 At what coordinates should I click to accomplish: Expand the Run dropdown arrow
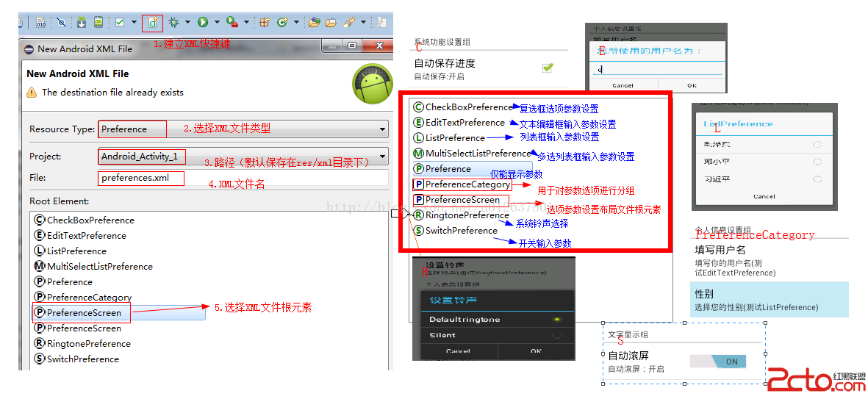tap(217, 23)
